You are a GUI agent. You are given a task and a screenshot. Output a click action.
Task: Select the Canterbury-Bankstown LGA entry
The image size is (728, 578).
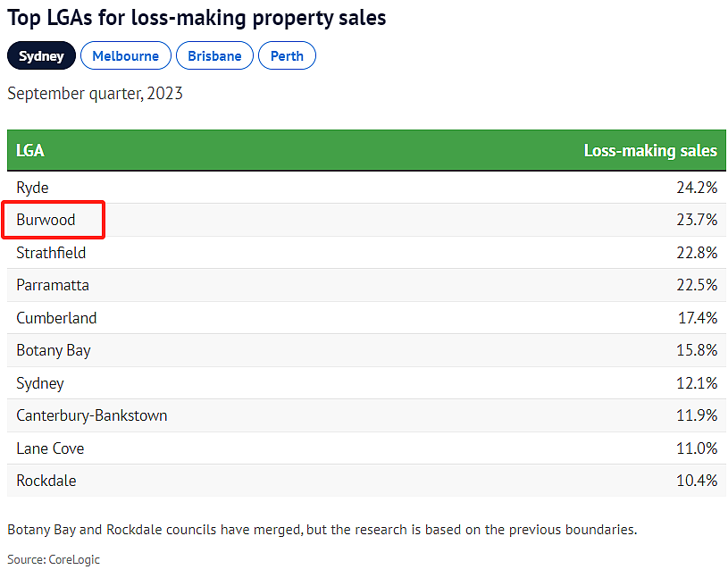click(x=91, y=415)
